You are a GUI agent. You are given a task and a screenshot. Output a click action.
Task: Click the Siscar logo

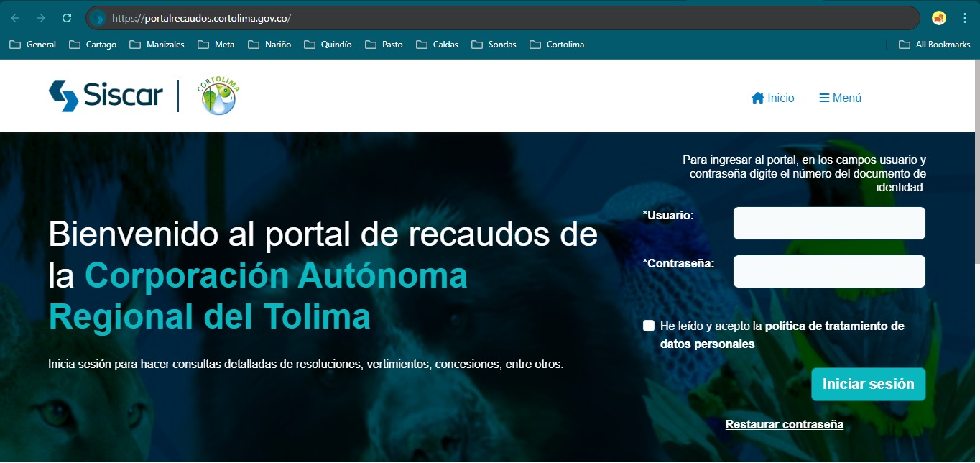click(106, 96)
